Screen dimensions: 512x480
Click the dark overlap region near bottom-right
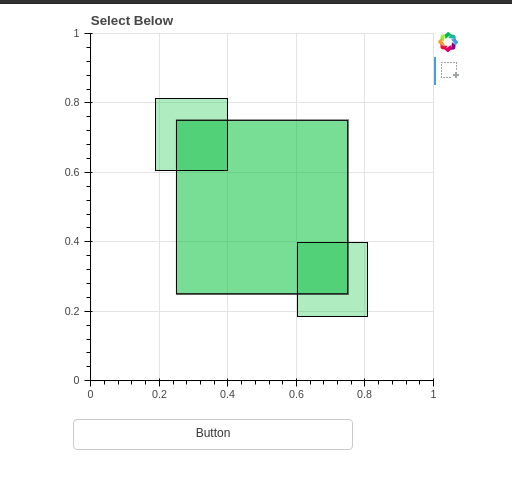point(323,268)
